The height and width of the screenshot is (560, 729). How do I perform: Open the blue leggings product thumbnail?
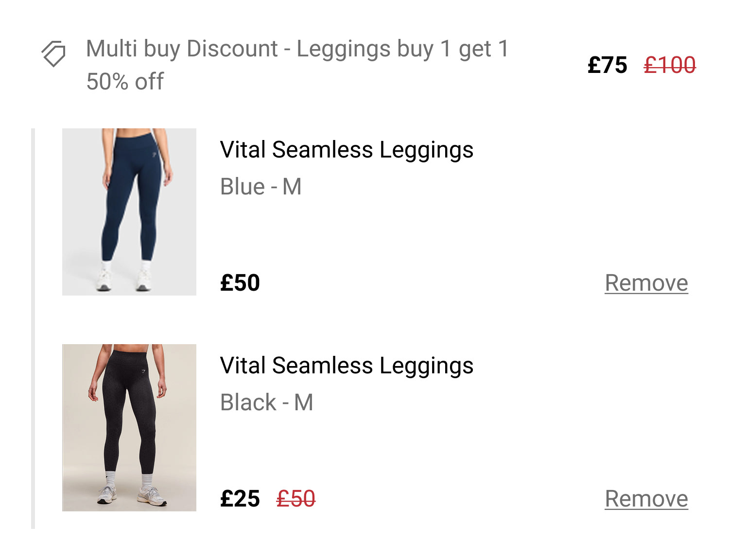pos(129,212)
